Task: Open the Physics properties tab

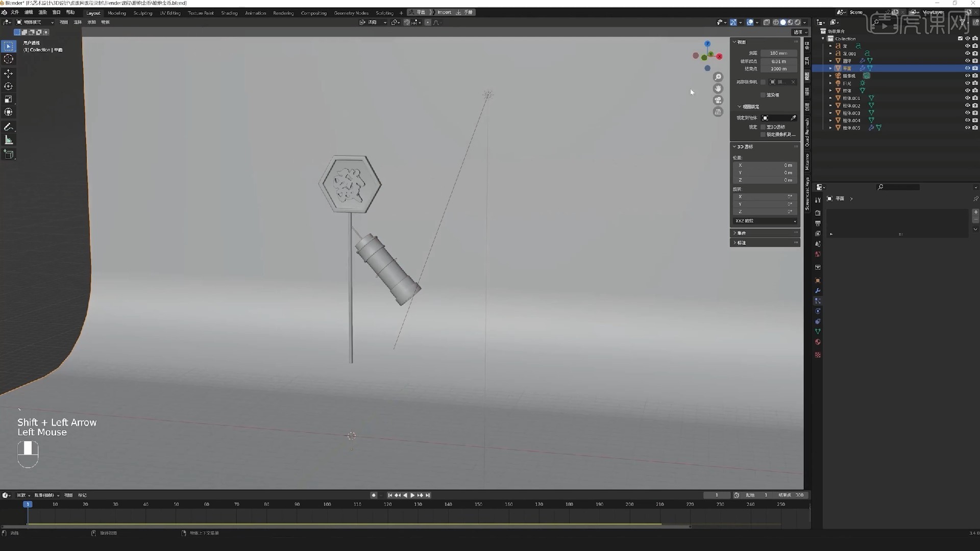Action: pos(818,311)
